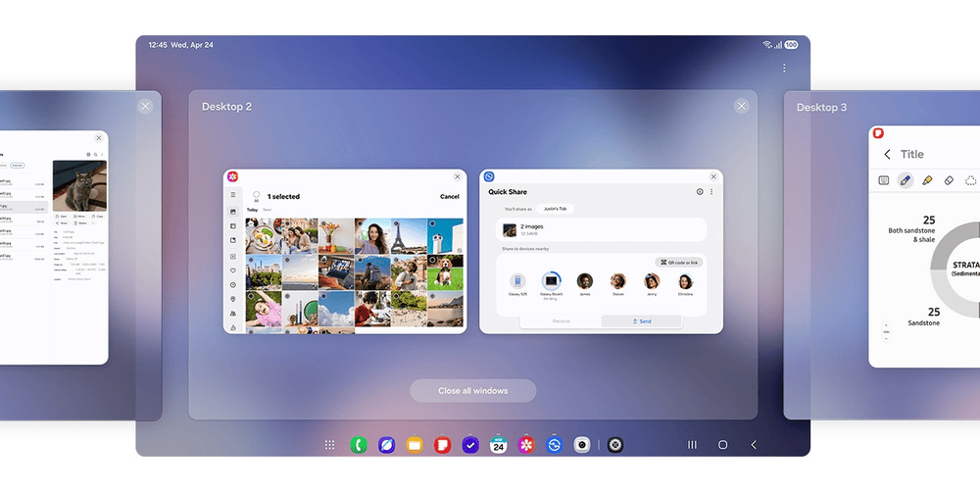The width and height of the screenshot is (980, 490).
Task: Open the three-dot overflow menu above desktops
Action: [x=784, y=69]
